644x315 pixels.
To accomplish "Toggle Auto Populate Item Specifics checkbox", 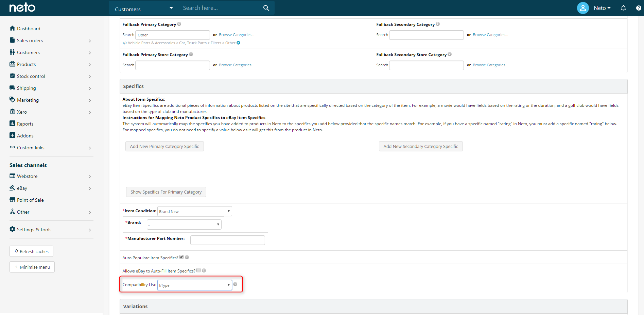I will (181, 257).
